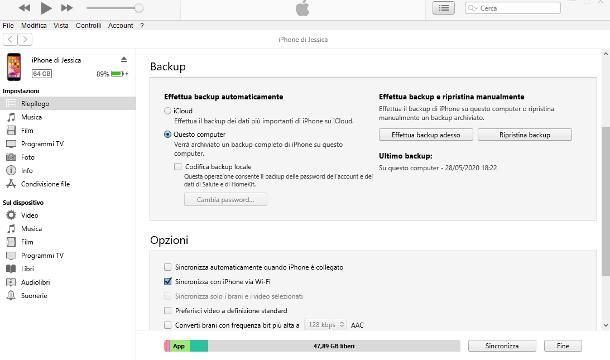Open the 128 kbps bitrate dropdown
Screen dimensions: 610x360
point(326,325)
